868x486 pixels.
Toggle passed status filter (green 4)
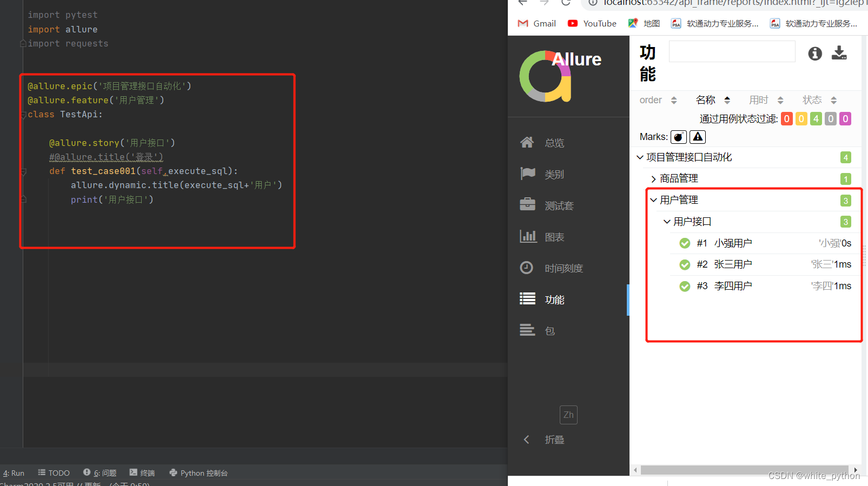pyautogui.click(x=816, y=118)
